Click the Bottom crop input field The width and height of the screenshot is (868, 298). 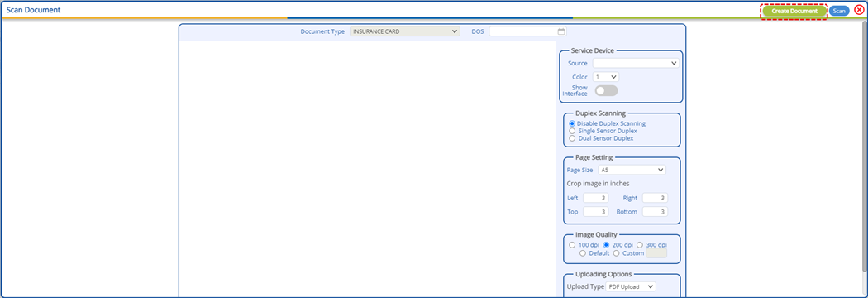point(655,212)
